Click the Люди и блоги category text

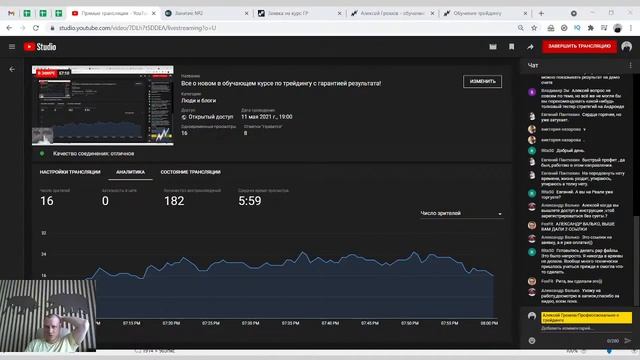pyautogui.click(x=199, y=100)
